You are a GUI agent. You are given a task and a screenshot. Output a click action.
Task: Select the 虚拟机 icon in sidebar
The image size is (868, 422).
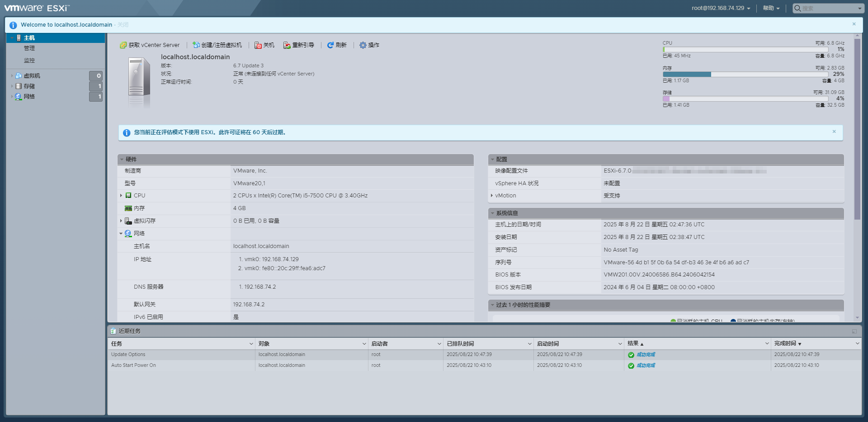tap(19, 75)
